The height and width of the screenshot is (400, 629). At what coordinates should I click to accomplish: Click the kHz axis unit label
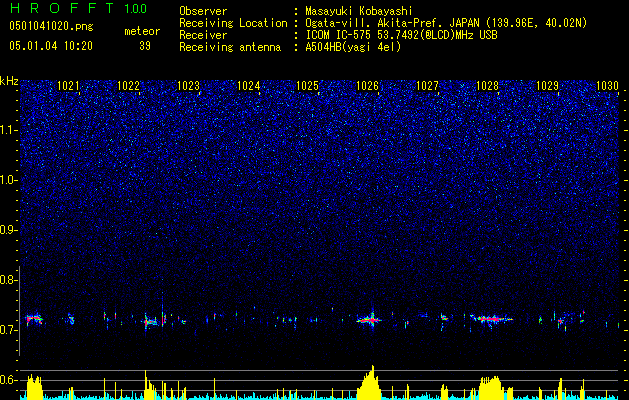[x=9, y=81]
